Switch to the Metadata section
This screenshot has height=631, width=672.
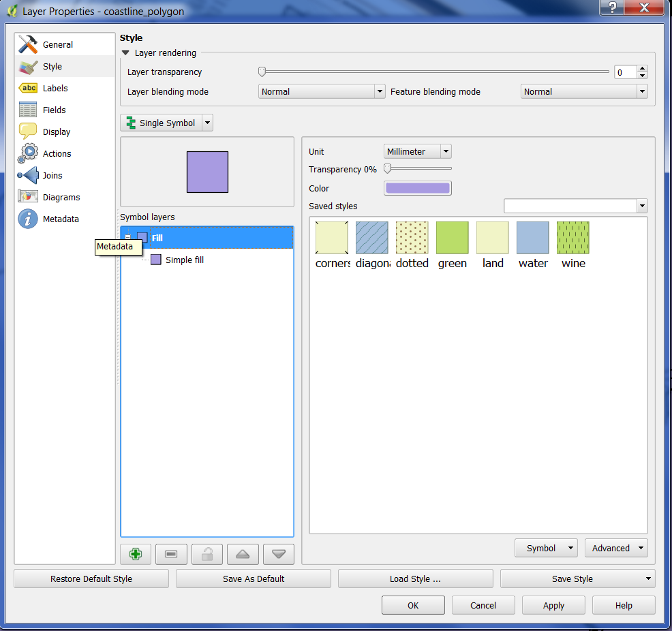(61, 219)
